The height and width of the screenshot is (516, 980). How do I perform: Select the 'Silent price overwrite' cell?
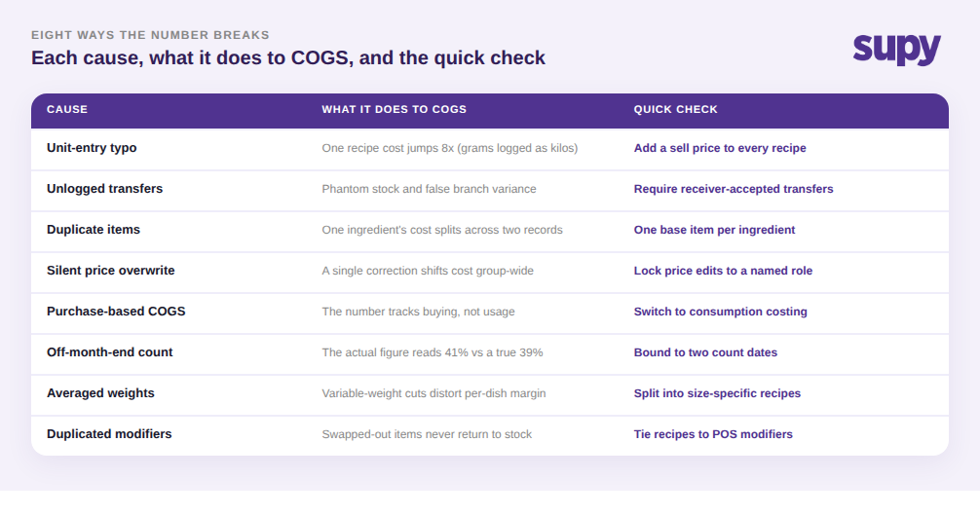(x=111, y=271)
